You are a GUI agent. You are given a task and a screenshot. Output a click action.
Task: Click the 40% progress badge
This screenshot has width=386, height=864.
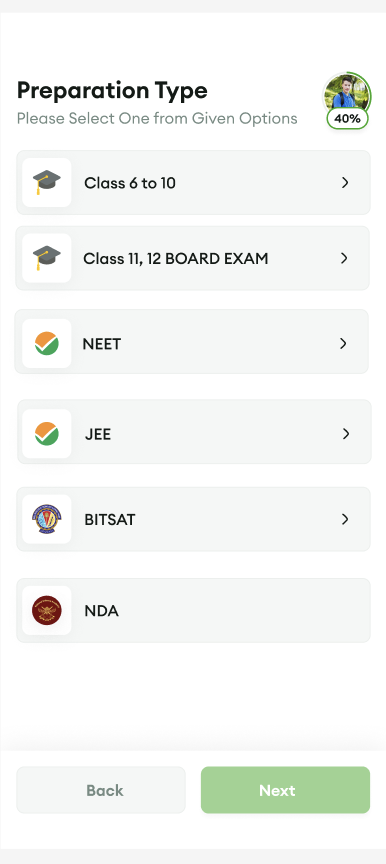(347, 118)
